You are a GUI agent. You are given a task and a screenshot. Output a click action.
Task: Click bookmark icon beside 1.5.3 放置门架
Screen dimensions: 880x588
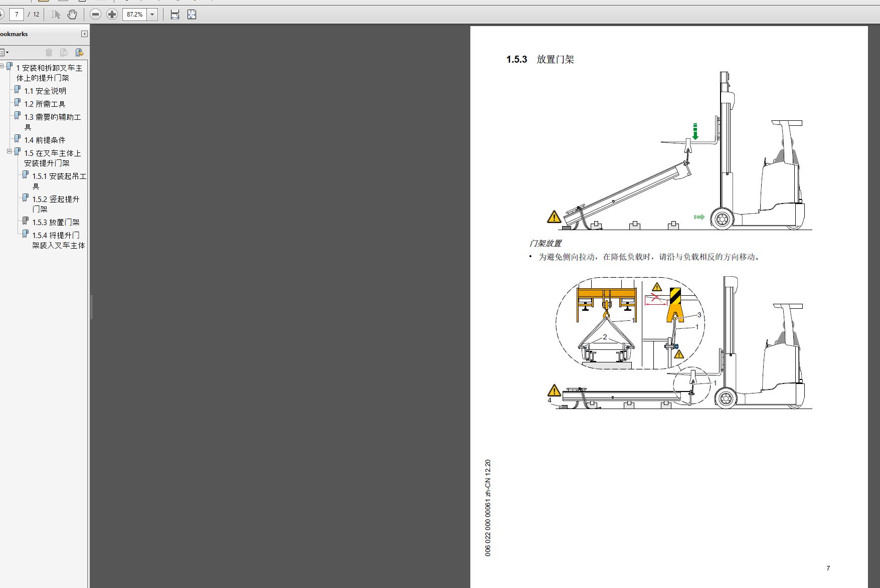click(x=26, y=221)
